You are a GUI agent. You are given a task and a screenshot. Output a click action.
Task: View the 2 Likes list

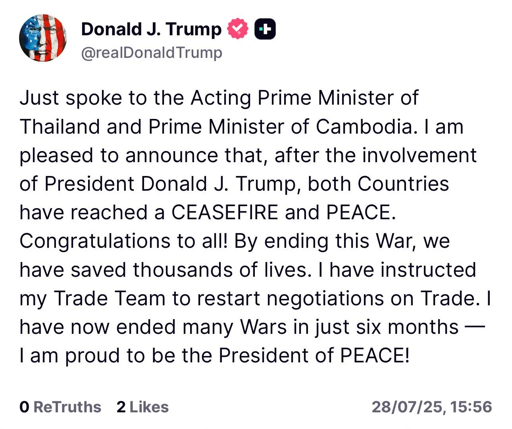pyautogui.click(x=143, y=407)
